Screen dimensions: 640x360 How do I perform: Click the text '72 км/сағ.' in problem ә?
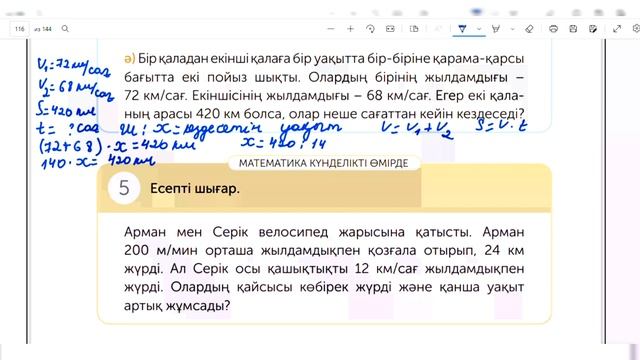tap(156, 96)
